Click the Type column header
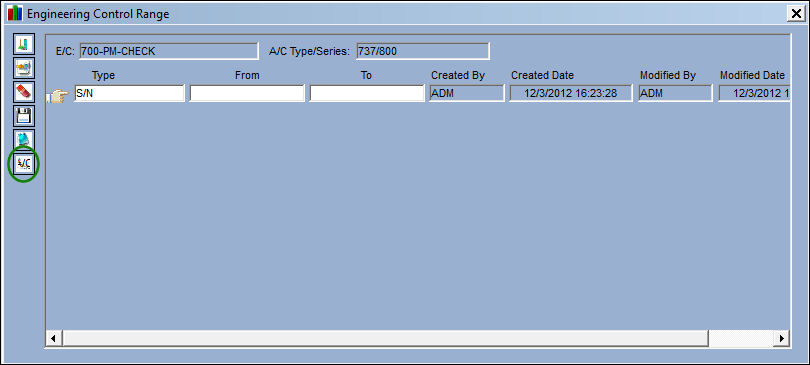810x365 pixels. point(103,75)
